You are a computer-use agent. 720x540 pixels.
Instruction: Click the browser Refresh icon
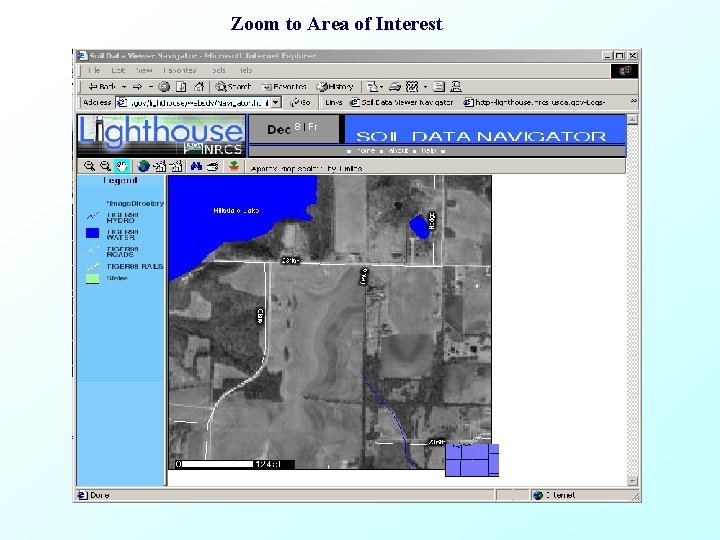pos(181,86)
